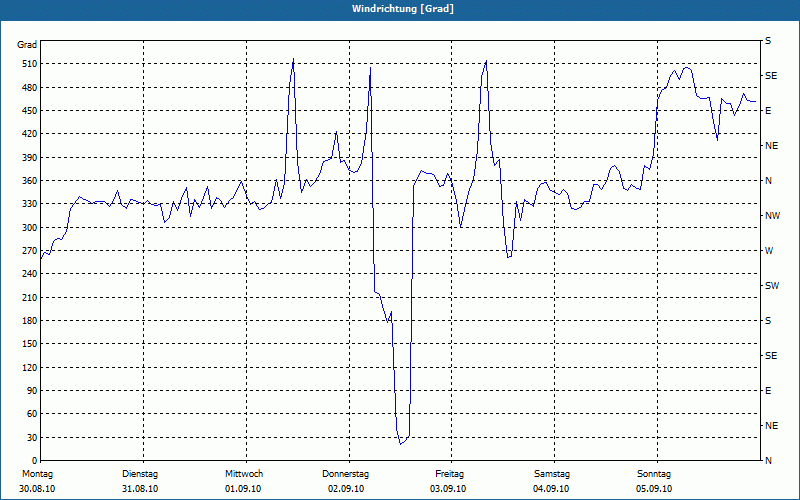This screenshot has width=800, height=500.
Task: Click the Grad axis unit label
Action: point(27,45)
